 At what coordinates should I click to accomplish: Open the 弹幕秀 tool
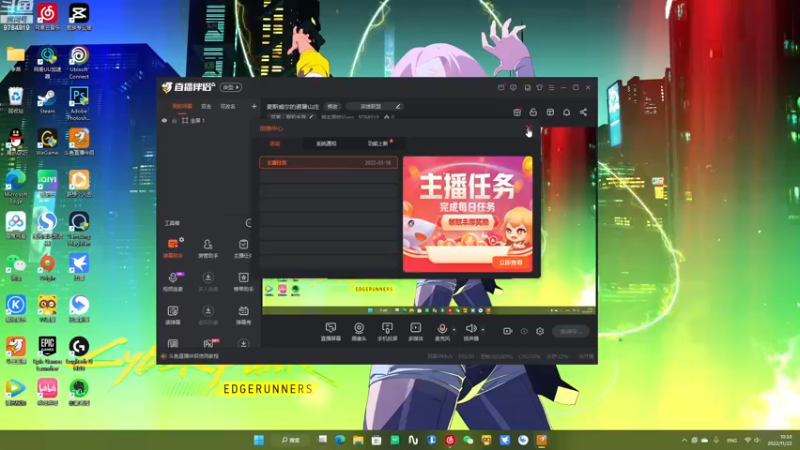[x=243, y=315]
